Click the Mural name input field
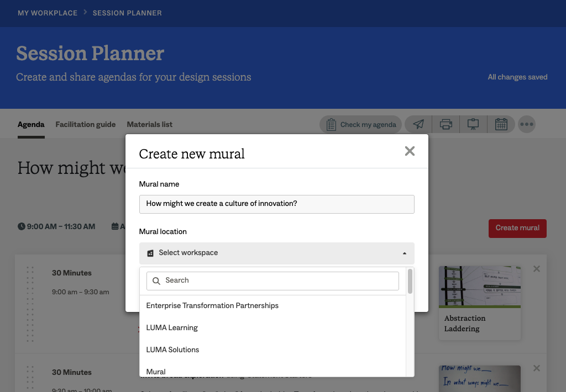566x392 pixels. click(277, 204)
